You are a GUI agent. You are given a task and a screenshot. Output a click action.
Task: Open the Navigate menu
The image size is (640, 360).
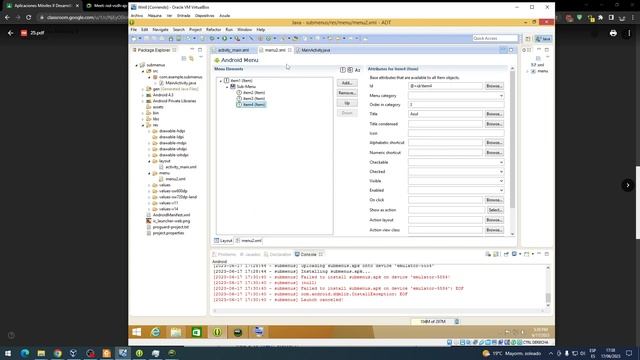coord(160,30)
